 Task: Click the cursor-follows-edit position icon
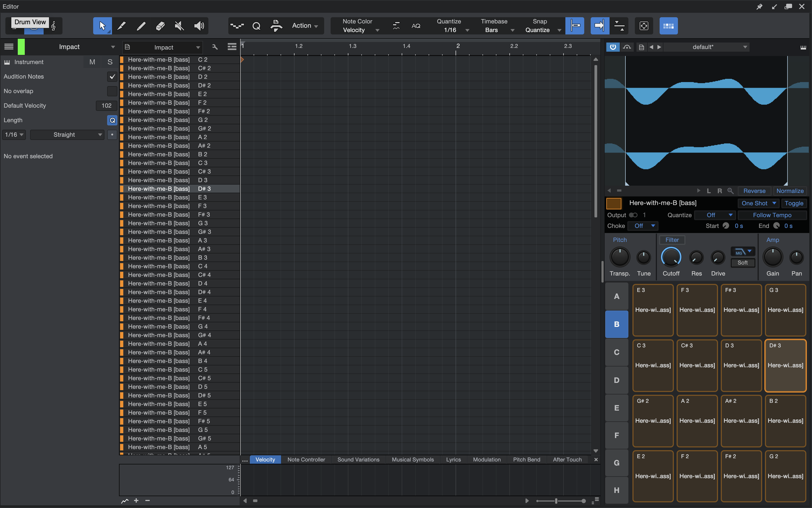pos(619,26)
